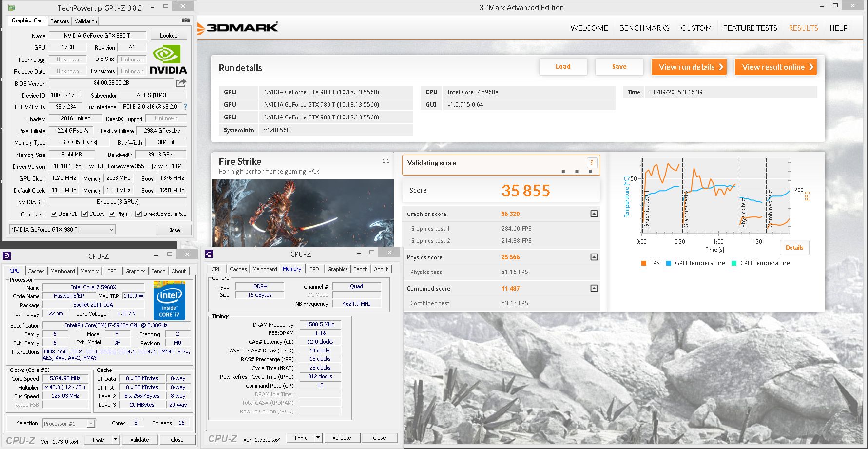
Task: Toggle the DirectCompute 5.0 checkbox
Action: (x=139, y=214)
